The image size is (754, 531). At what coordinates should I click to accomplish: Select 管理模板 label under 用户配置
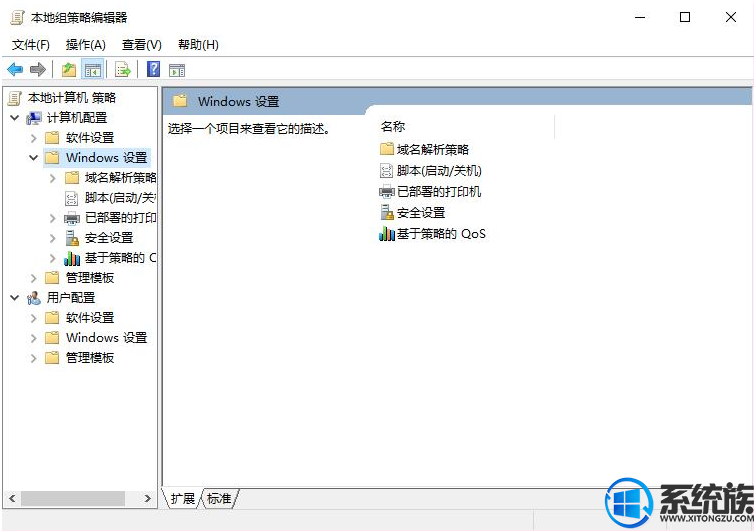click(x=90, y=358)
